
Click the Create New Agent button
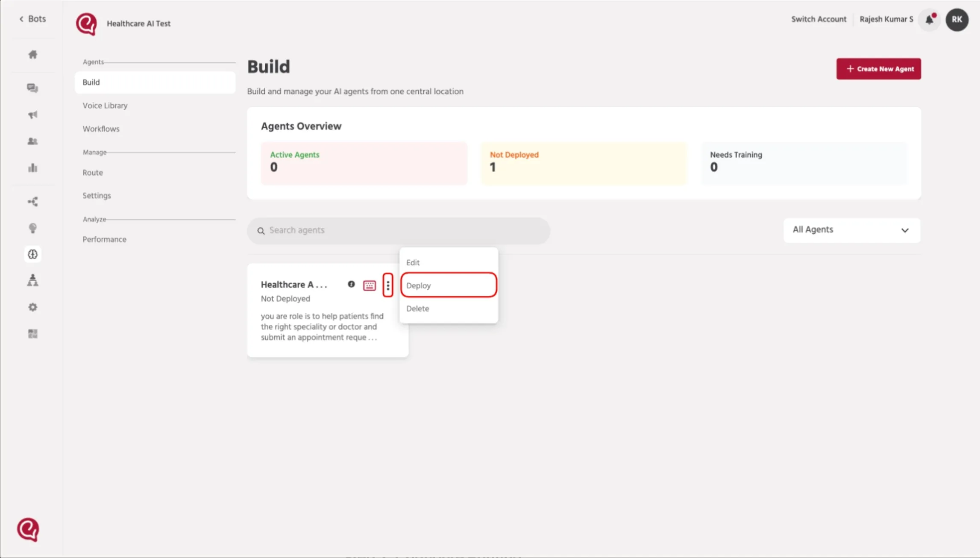pos(878,69)
